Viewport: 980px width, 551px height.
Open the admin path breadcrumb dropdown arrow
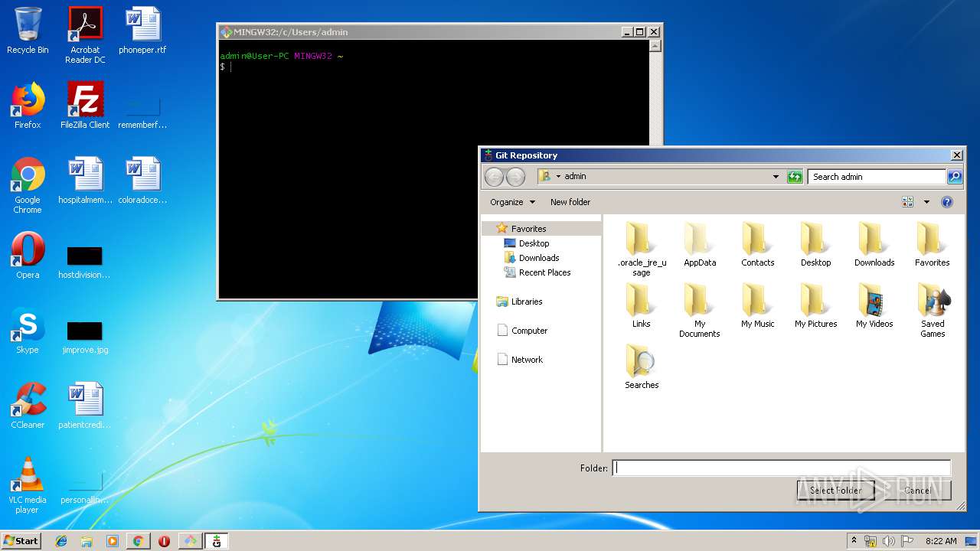click(558, 177)
